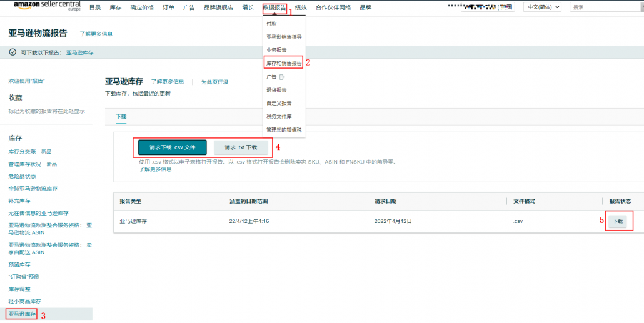Click the .csv file format cell
644x323 pixels.
(x=518, y=221)
